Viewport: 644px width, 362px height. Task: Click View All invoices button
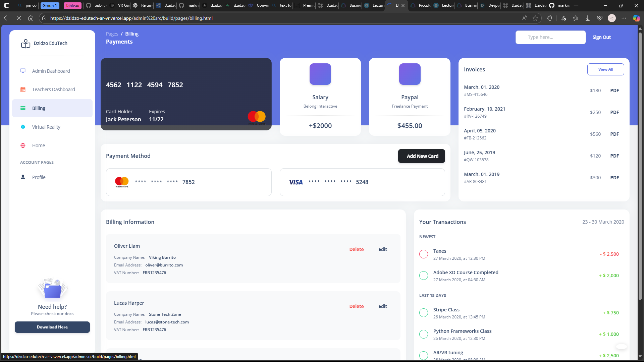[x=605, y=69]
